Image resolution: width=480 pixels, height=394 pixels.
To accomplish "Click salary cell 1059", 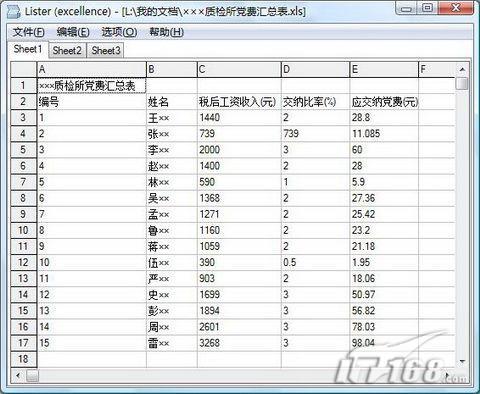I will (x=239, y=246).
